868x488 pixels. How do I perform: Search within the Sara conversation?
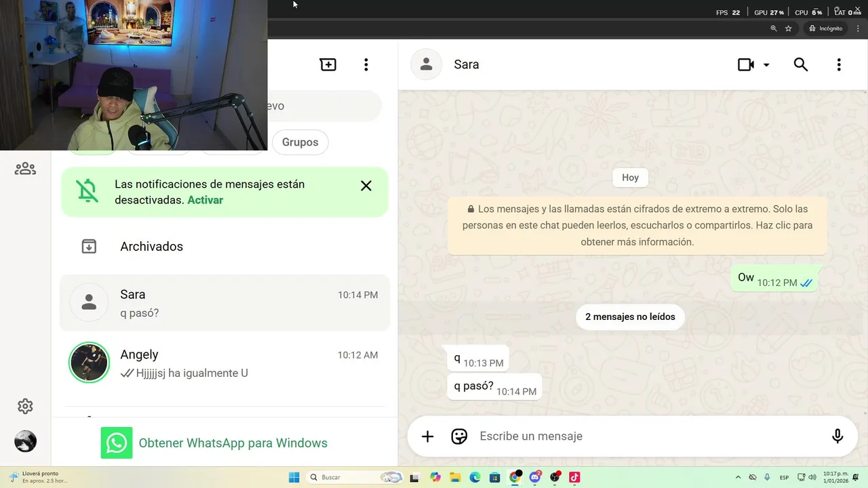(x=801, y=64)
